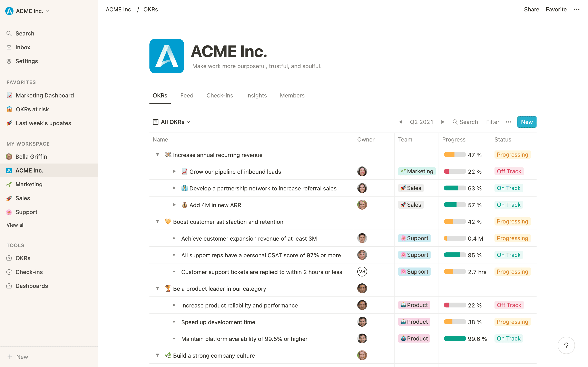Click the New OKR button
Screen dimensions: 588x367
[x=526, y=122]
